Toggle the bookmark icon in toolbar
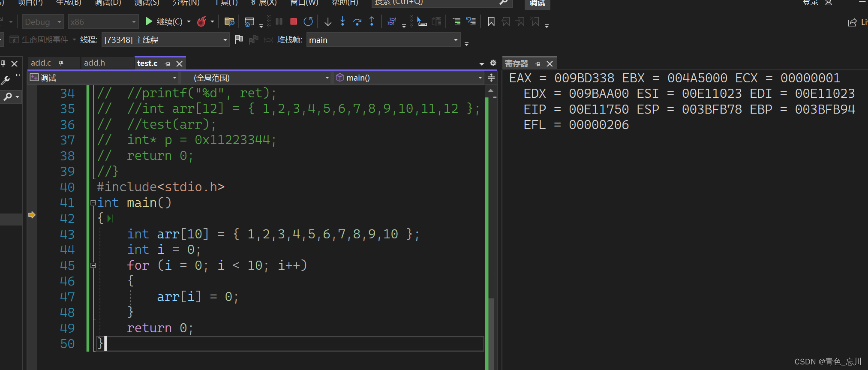The image size is (868, 370). click(x=491, y=21)
